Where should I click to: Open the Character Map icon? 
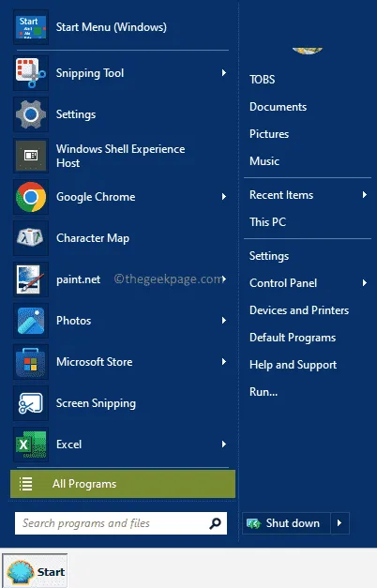pyautogui.click(x=31, y=238)
